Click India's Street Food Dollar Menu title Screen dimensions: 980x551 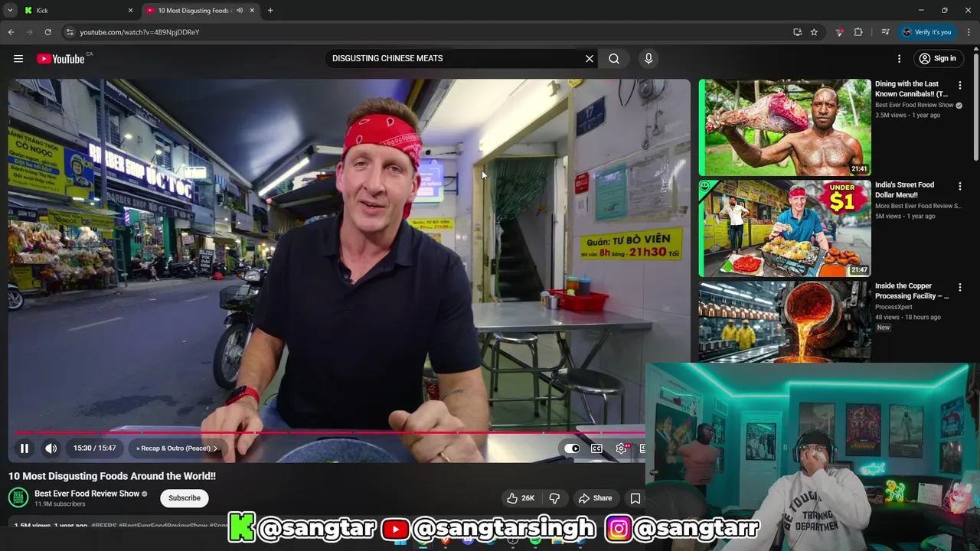click(x=905, y=190)
